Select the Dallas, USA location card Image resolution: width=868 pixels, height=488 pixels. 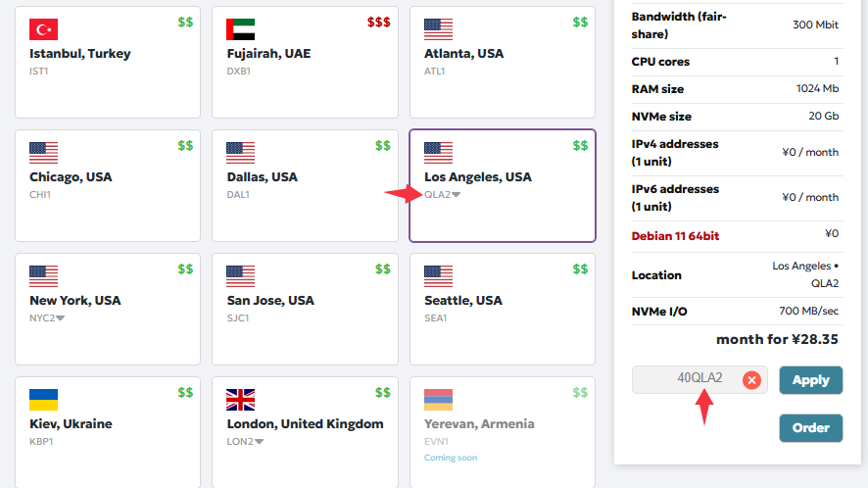[x=305, y=186]
